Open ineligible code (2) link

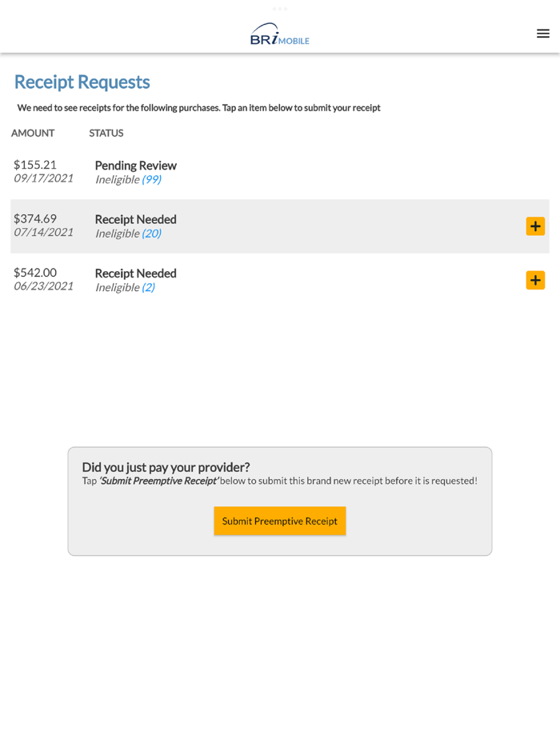click(x=148, y=287)
